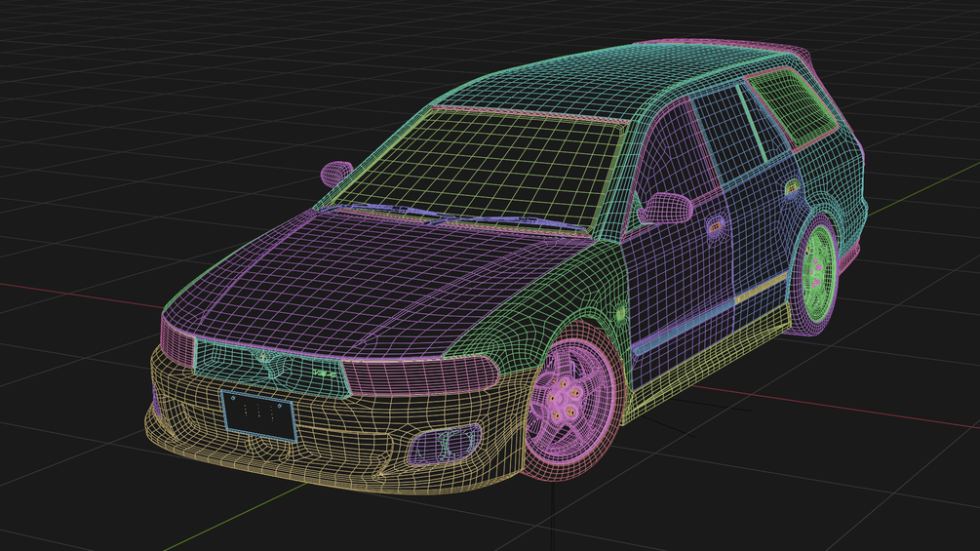The width and height of the screenshot is (980, 551).
Task: Click the emblem at center of grille
Action: point(263,359)
